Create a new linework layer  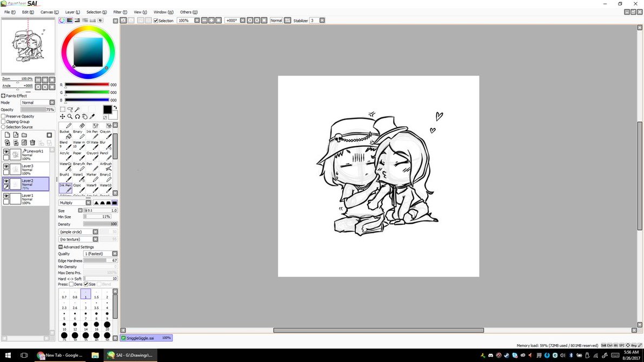[x=16, y=135]
